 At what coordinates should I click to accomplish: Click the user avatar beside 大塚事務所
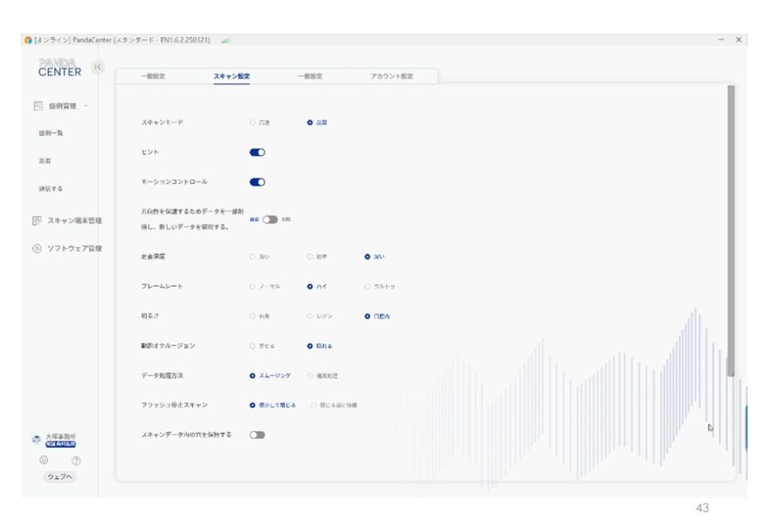coord(36,440)
